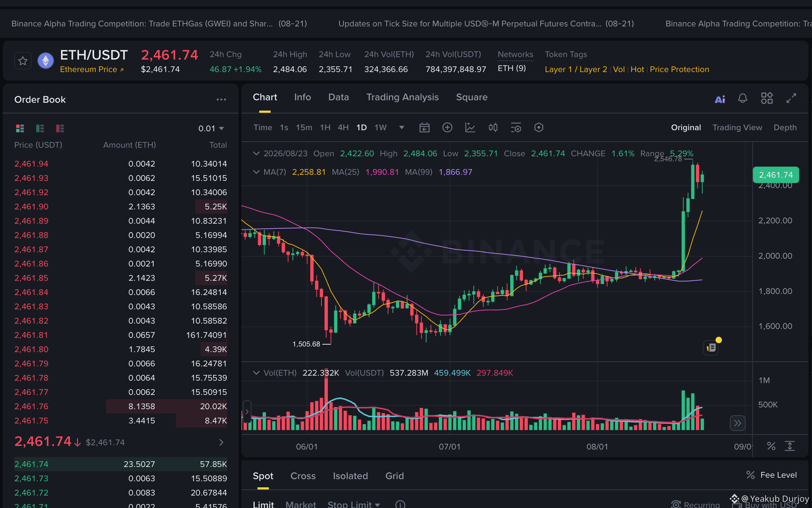Screen dimensions: 812x508
Task: Switch chart to Trading View
Action: pos(737,127)
